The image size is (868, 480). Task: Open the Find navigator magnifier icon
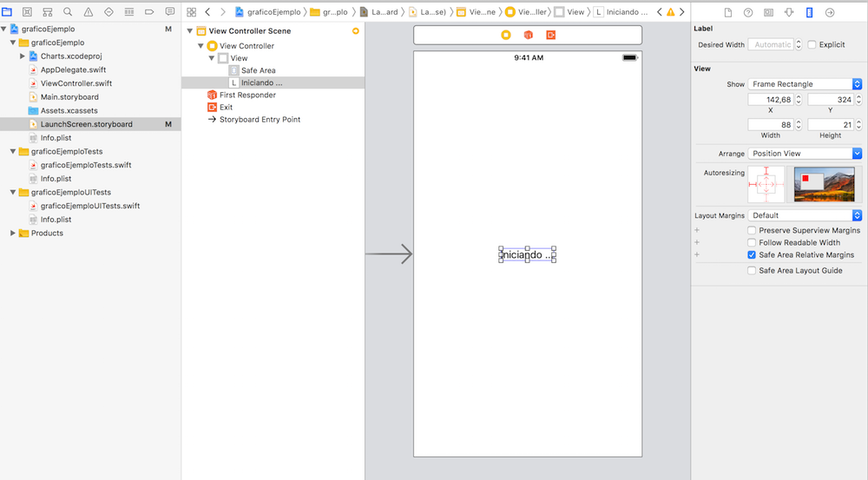pyautogui.click(x=69, y=12)
